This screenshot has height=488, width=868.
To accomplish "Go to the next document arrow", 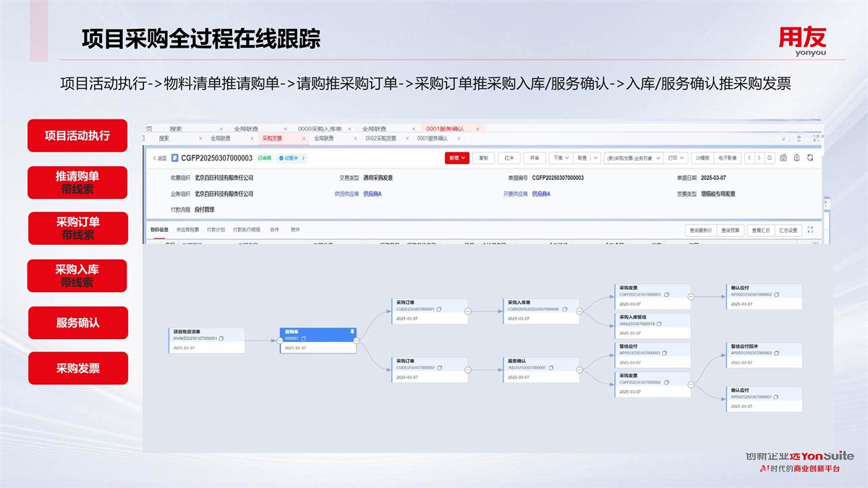I will [758, 158].
